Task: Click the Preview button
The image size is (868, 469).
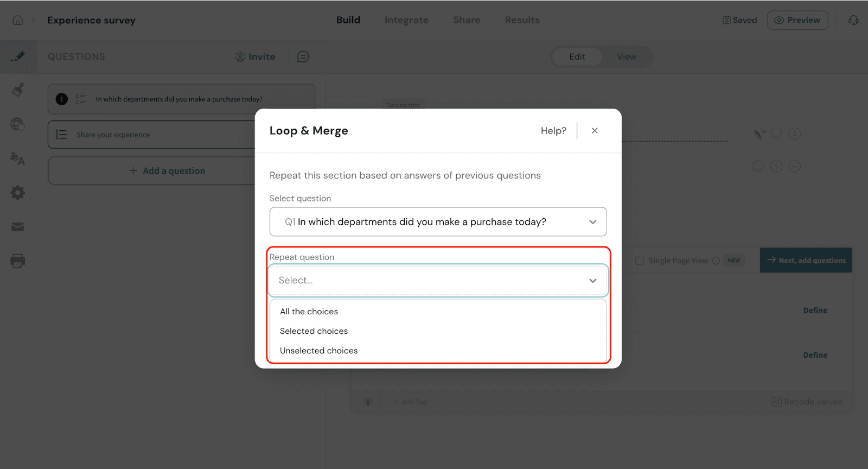Action: (x=797, y=20)
